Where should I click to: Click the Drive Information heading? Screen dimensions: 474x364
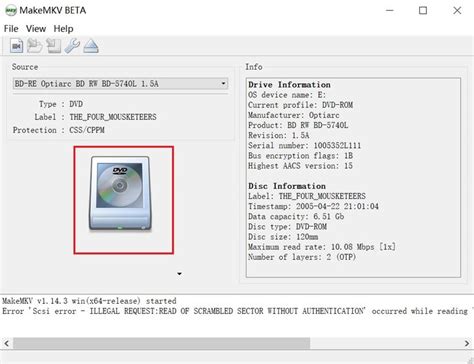point(289,85)
